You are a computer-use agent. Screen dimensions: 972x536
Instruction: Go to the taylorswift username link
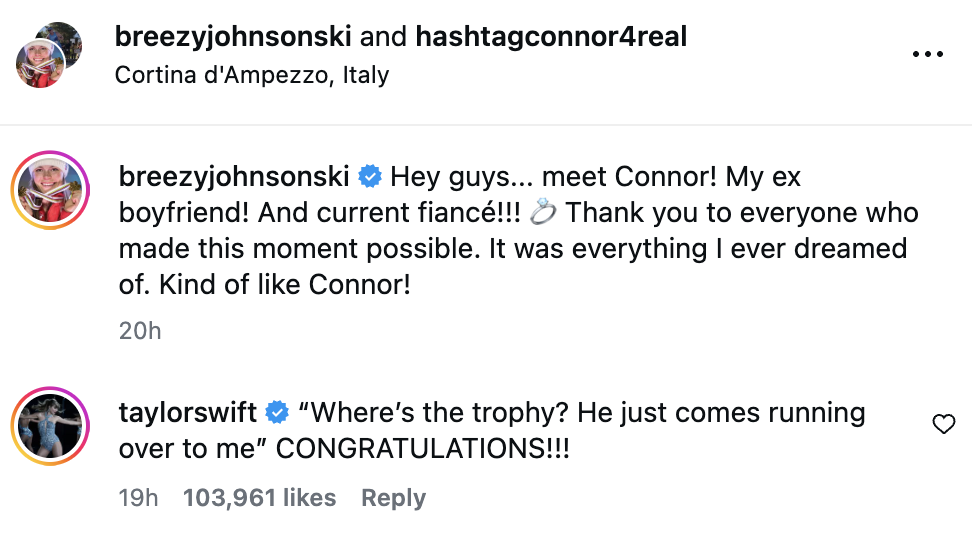(x=188, y=412)
